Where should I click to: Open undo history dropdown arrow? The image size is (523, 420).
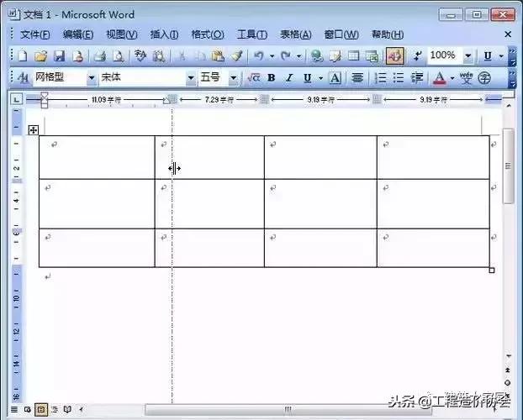tap(272, 56)
